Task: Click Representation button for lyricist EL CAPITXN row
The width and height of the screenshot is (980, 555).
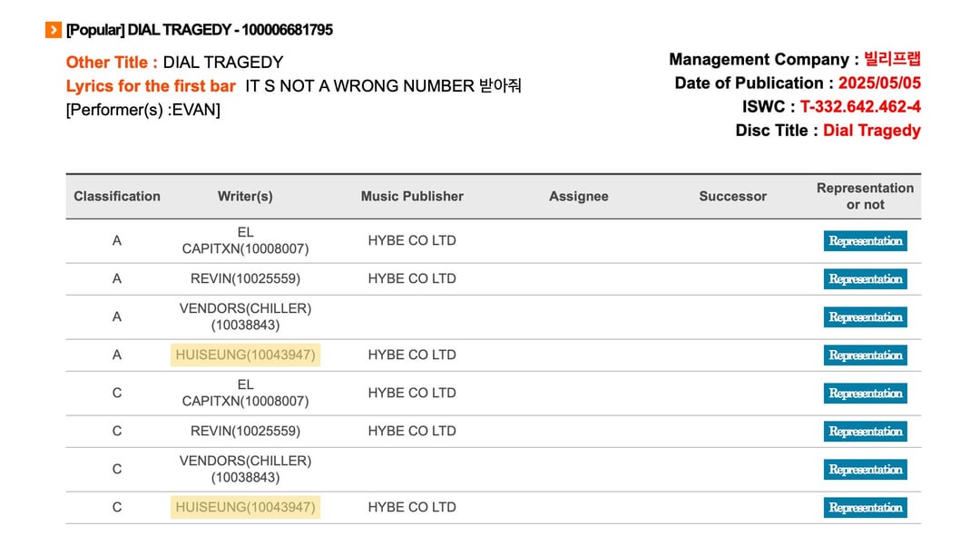Action: click(x=865, y=241)
